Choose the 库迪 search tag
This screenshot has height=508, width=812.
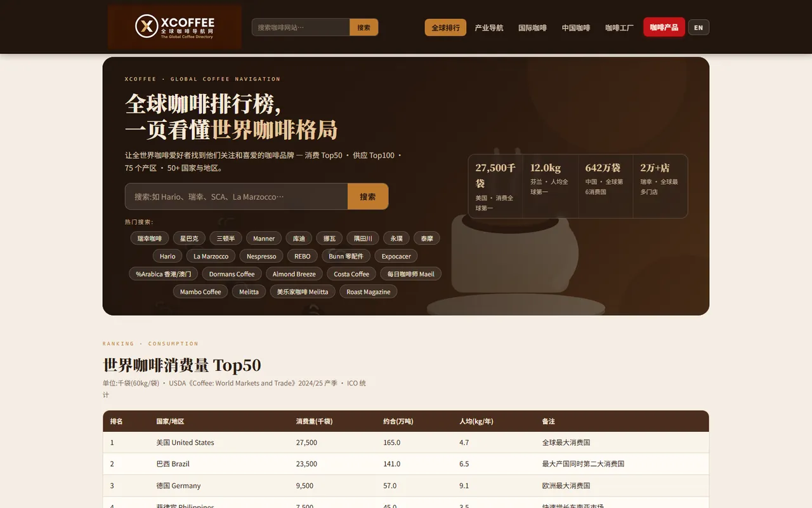coord(299,238)
